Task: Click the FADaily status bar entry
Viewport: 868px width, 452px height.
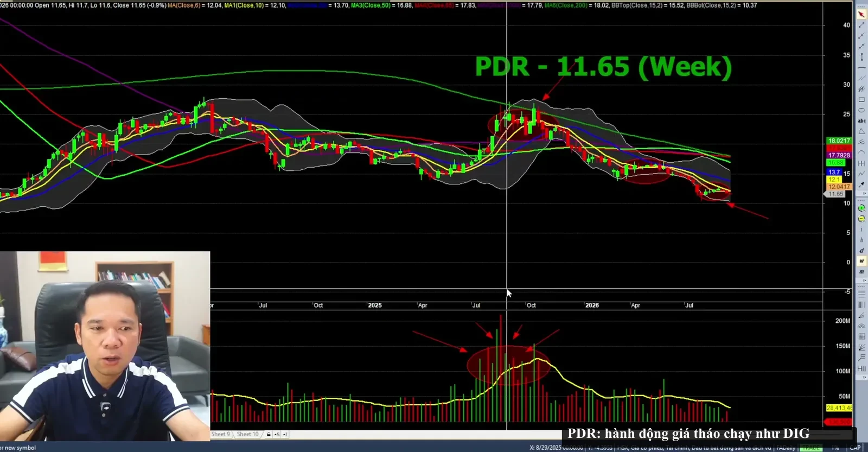Action: pos(786,448)
